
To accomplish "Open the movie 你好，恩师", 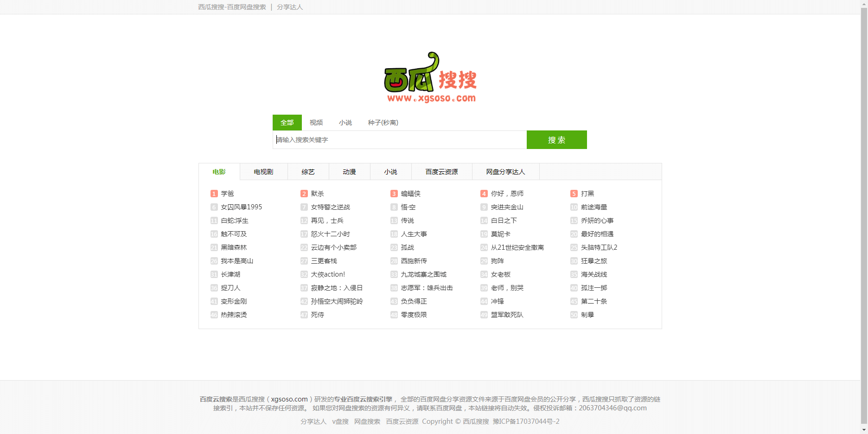I will pyautogui.click(x=507, y=194).
